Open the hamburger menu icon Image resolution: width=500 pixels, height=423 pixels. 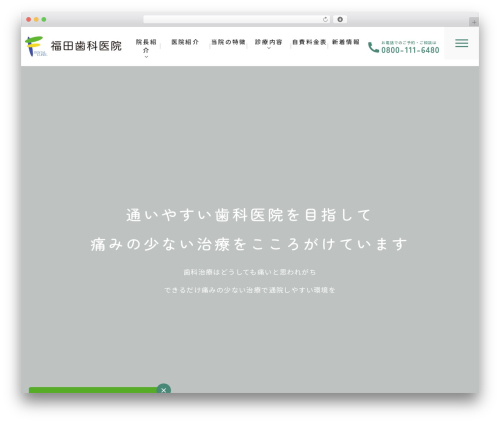pyautogui.click(x=461, y=43)
